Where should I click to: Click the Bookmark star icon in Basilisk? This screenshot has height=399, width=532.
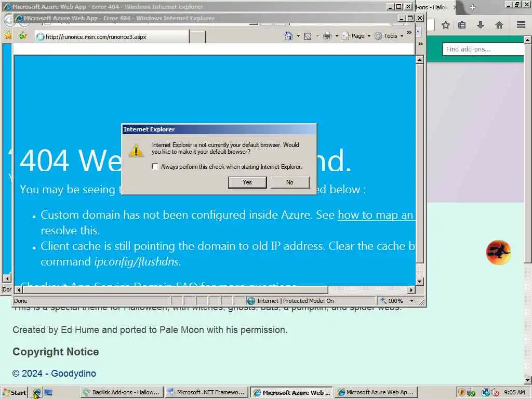pyautogui.click(x=446, y=25)
